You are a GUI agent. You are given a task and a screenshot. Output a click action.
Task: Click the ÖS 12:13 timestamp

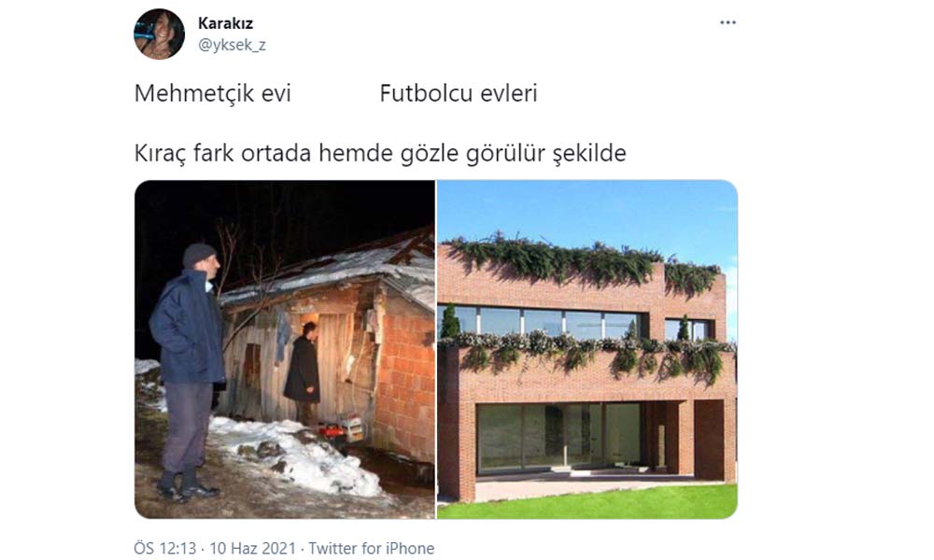pyautogui.click(x=165, y=548)
